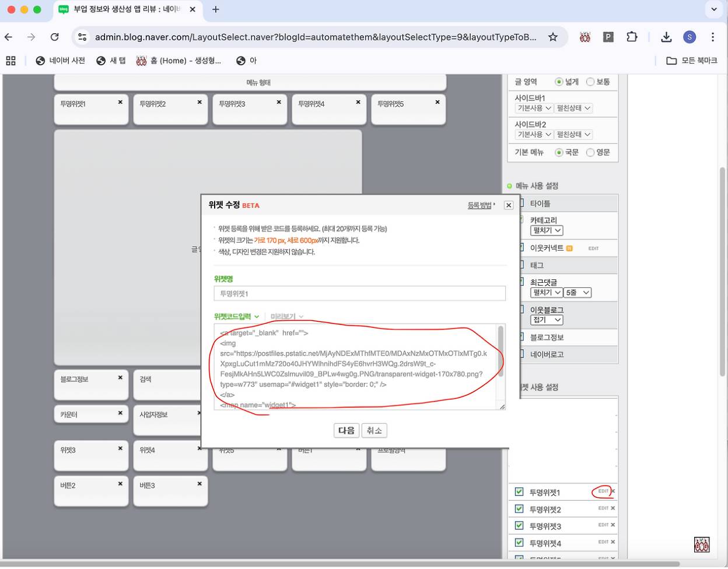Screen dimensions: 728x569
Task: Click the 다음 button
Action: (346, 430)
